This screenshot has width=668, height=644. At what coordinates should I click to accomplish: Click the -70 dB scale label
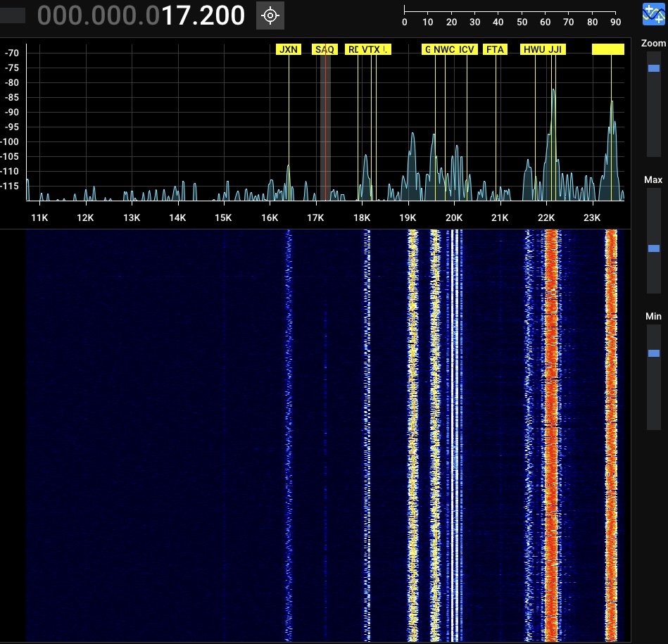[x=11, y=53]
